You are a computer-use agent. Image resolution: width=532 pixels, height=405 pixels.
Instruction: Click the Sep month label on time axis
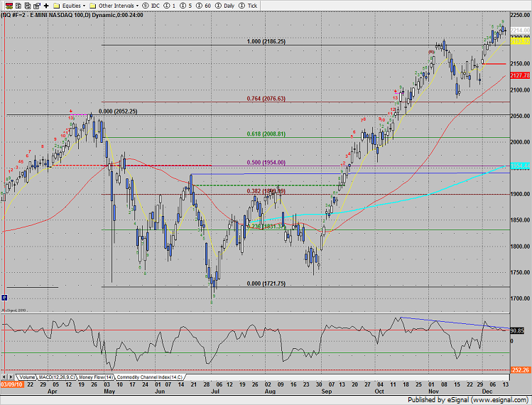(327, 391)
